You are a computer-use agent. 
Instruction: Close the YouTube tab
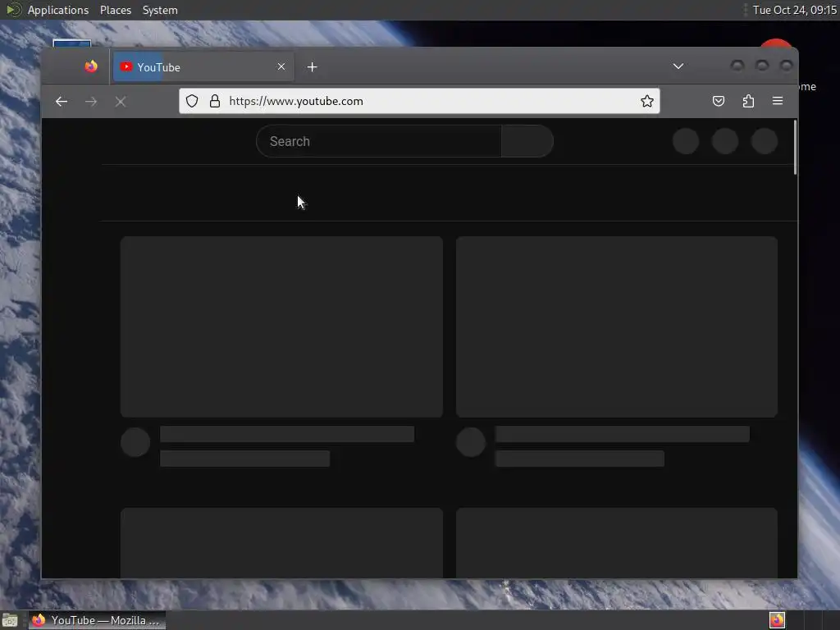pyautogui.click(x=281, y=66)
